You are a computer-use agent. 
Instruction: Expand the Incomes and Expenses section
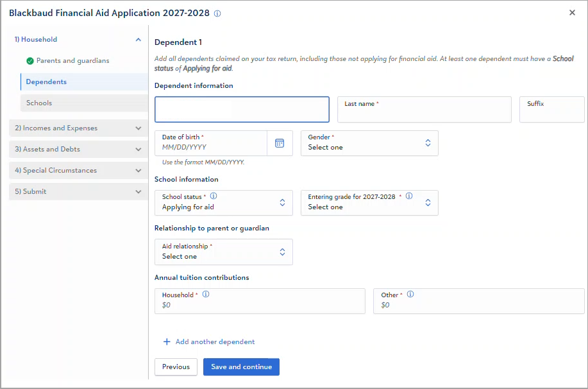click(78, 128)
